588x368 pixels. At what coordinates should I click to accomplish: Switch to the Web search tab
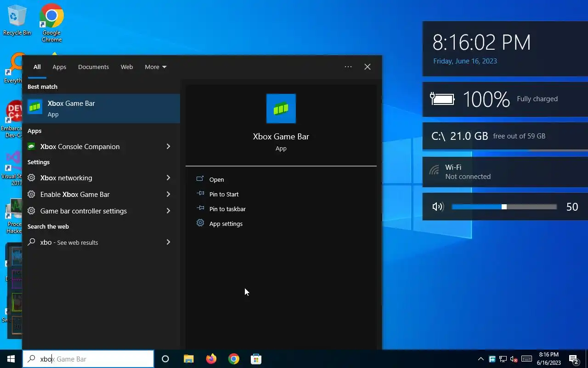(x=127, y=67)
